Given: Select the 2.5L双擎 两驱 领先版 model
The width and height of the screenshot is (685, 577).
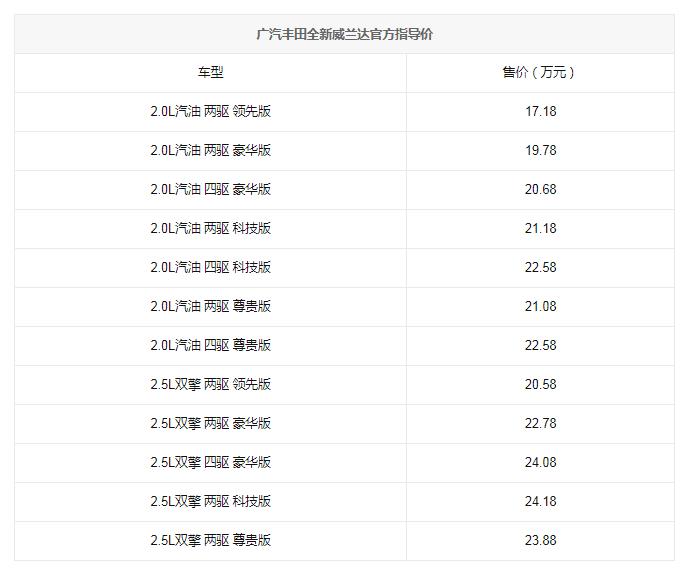Looking at the screenshot, I should (x=211, y=384).
